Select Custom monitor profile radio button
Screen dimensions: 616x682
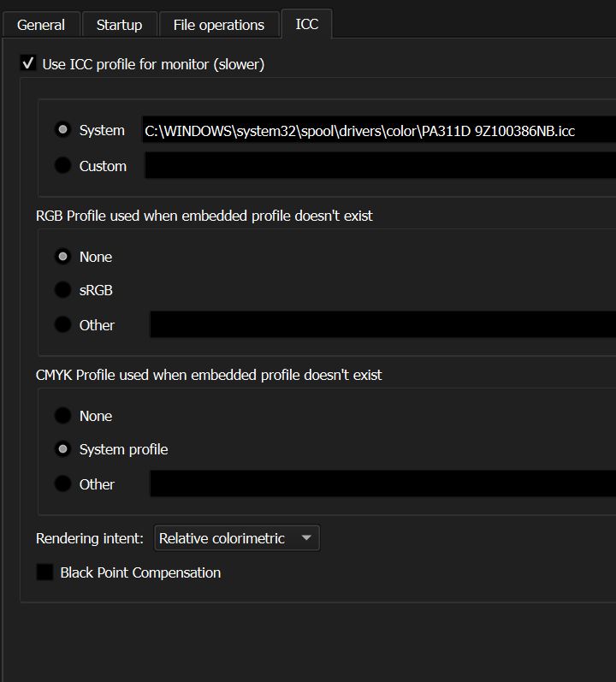tap(62, 166)
